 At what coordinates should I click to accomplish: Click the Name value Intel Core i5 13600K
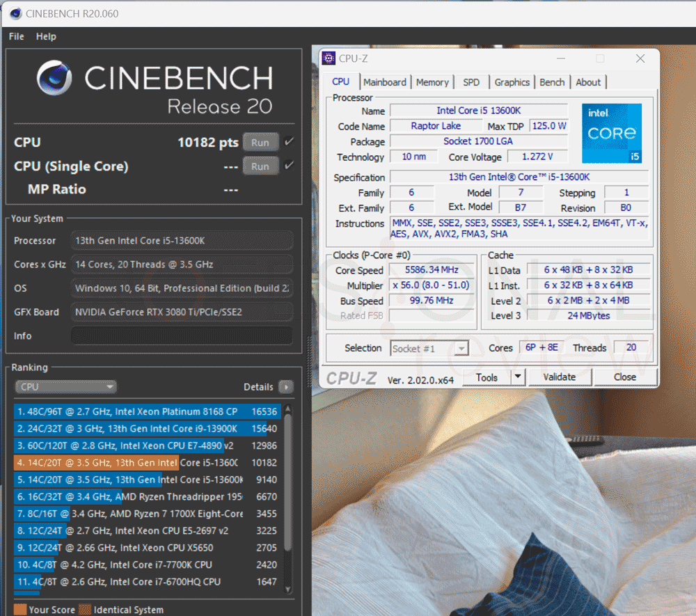coord(479,111)
